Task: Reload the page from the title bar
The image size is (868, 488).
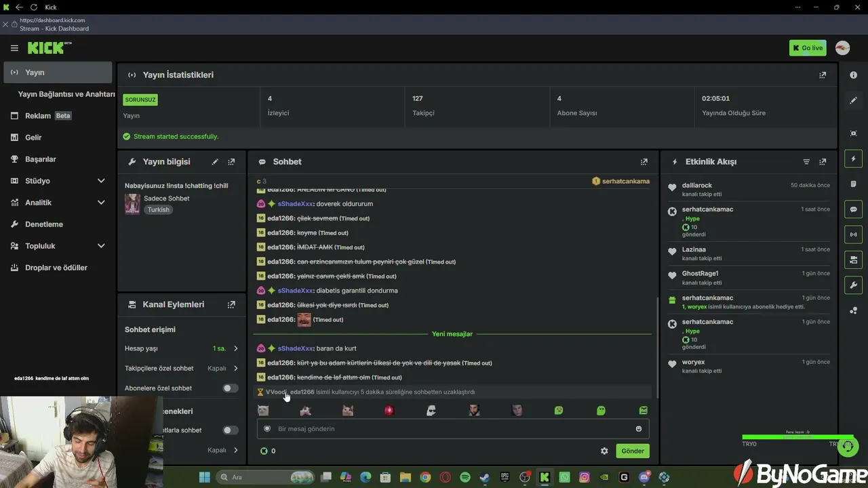Action: coord(34,7)
